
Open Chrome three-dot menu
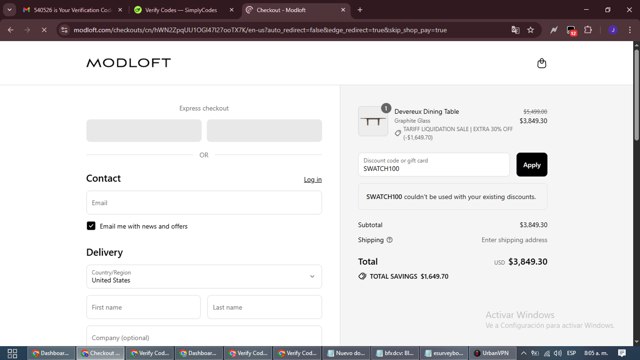tap(629, 30)
